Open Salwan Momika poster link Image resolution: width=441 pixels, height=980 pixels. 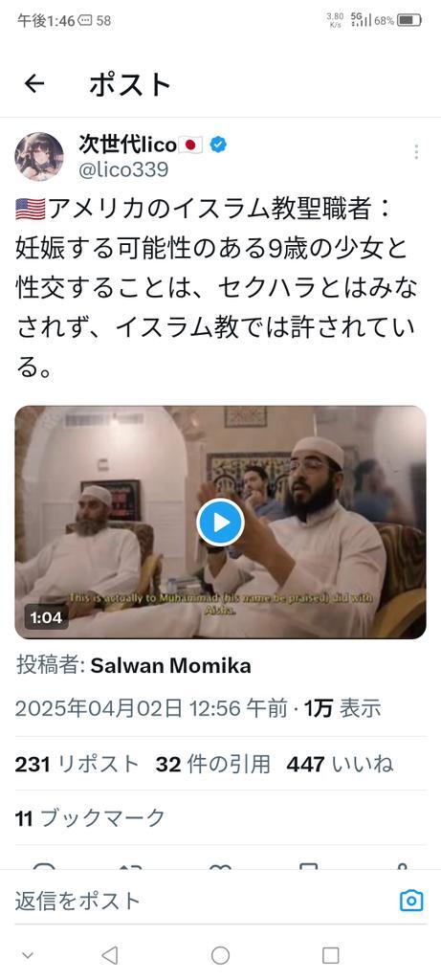pos(170,666)
